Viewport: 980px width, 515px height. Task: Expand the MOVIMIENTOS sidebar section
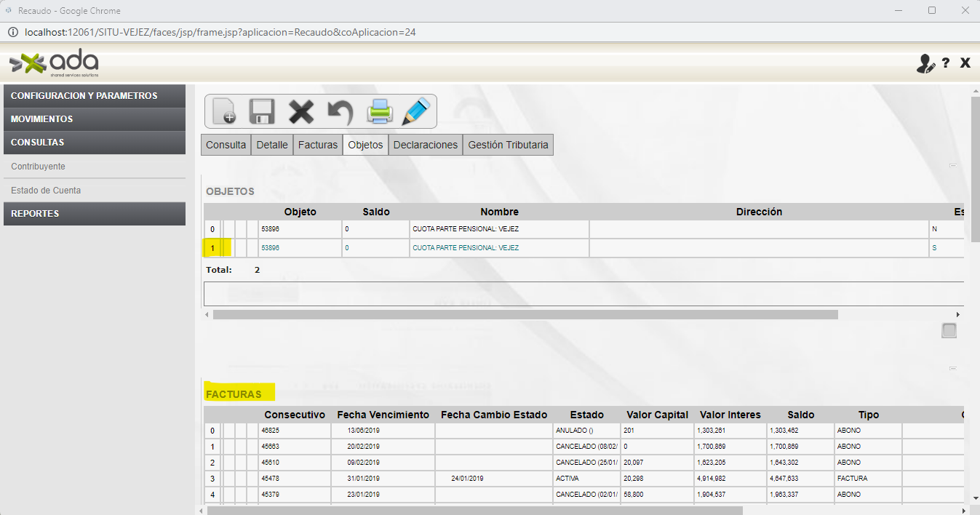pos(94,119)
